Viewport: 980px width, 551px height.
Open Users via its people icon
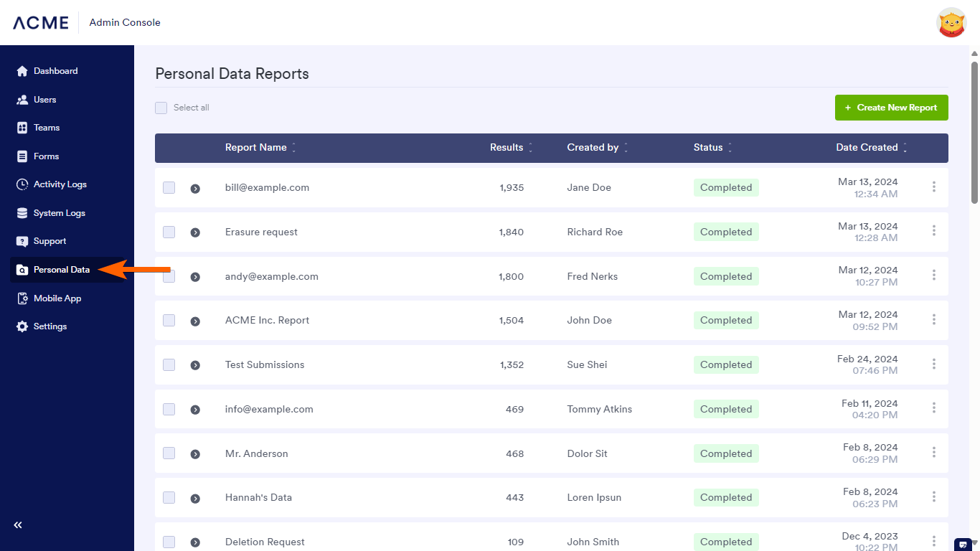[x=22, y=100]
